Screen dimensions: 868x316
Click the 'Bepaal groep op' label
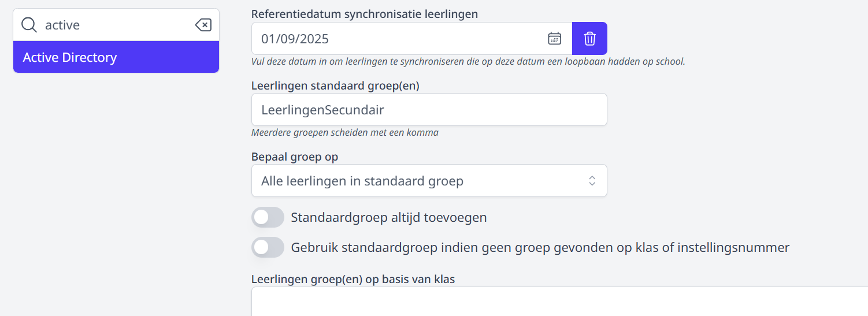(x=295, y=157)
